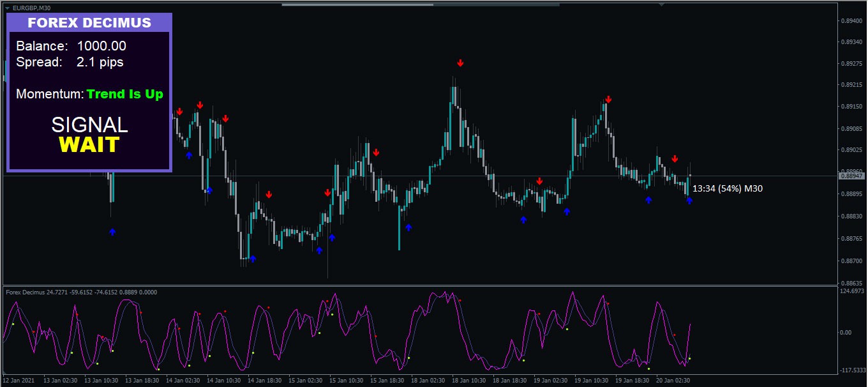Click the green 'Trend Is Up' momentum text

(x=125, y=95)
